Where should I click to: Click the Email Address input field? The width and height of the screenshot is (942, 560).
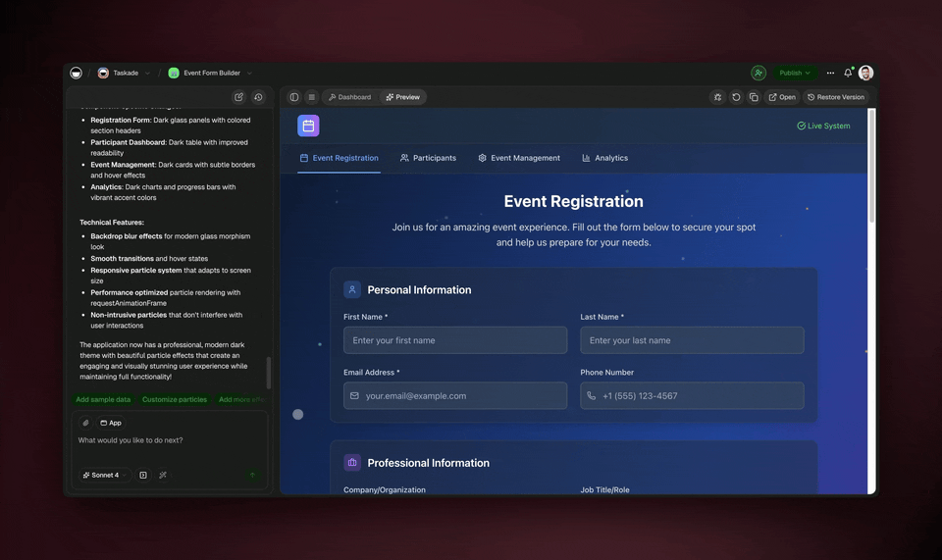tap(455, 396)
